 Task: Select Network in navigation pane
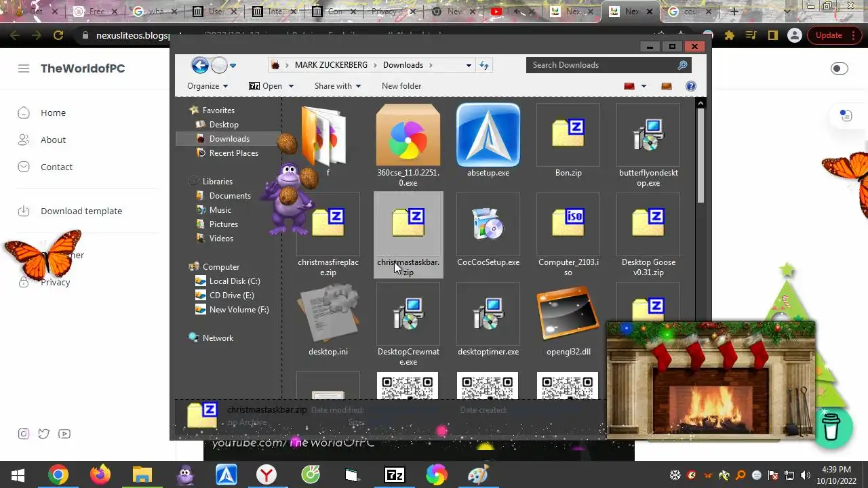tap(218, 338)
